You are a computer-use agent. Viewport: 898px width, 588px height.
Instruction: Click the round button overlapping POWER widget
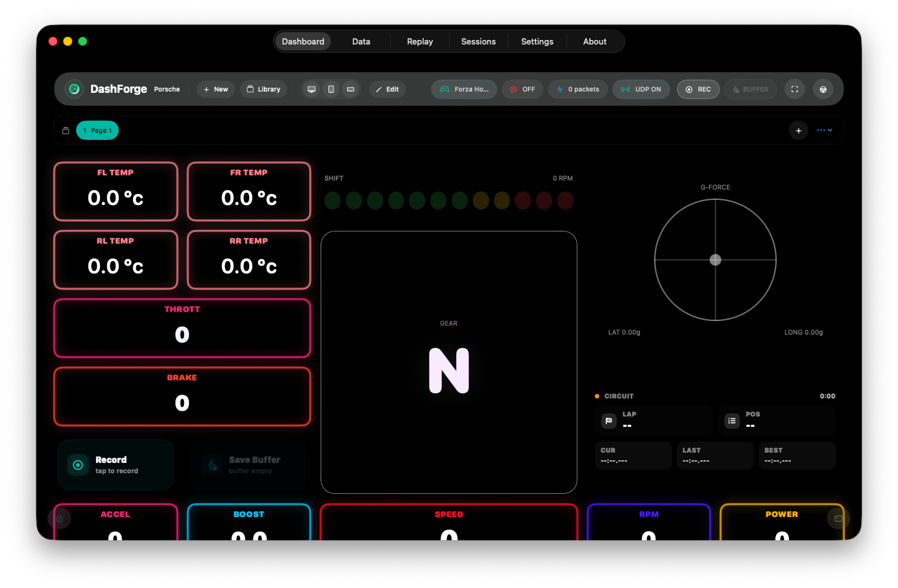839,518
